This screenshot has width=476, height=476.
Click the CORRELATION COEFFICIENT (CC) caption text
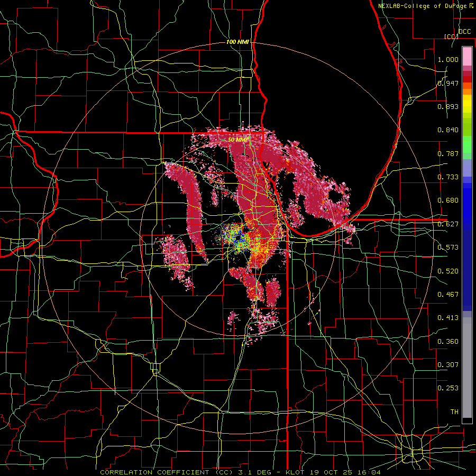167,472
